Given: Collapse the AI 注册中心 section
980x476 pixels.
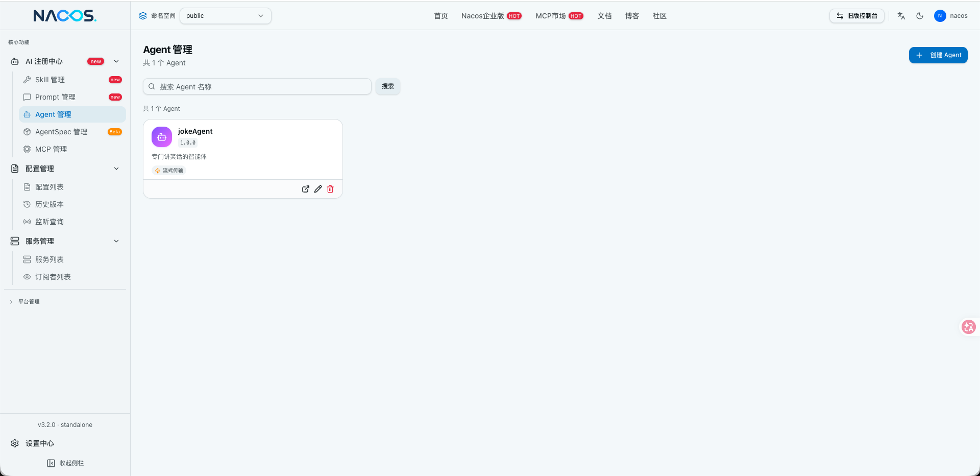Looking at the screenshot, I should (116, 61).
